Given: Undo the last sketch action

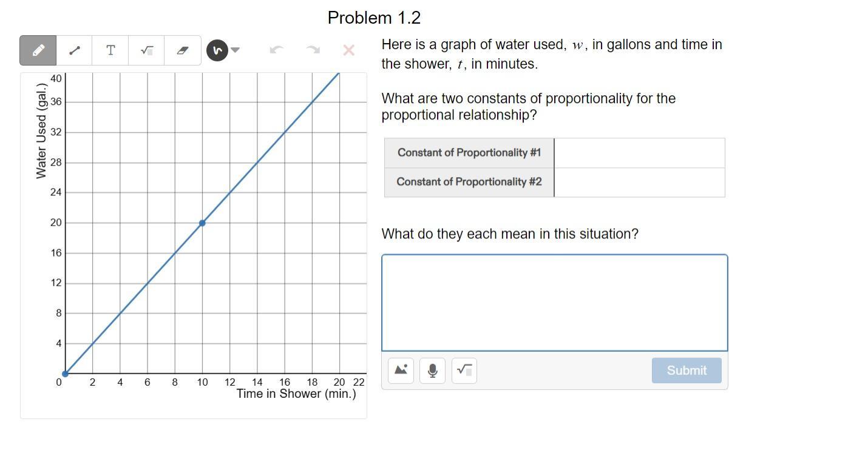Looking at the screenshot, I should [276, 50].
